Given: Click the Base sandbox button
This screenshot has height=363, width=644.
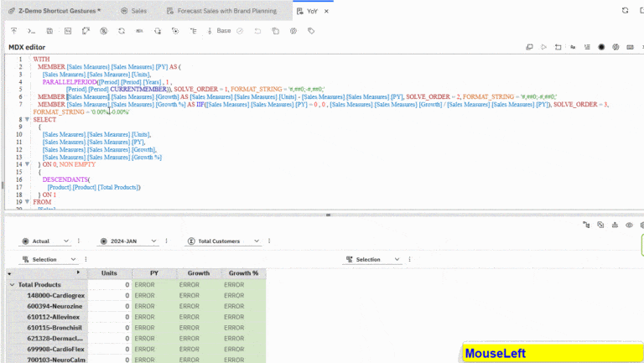Looking at the screenshot, I should pyautogui.click(x=220, y=31).
